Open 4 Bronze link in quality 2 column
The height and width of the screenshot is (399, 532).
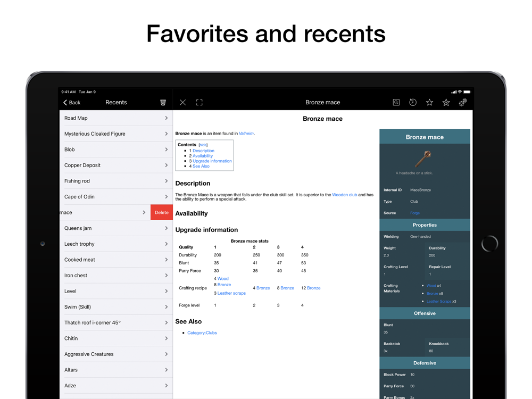coord(263,288)
